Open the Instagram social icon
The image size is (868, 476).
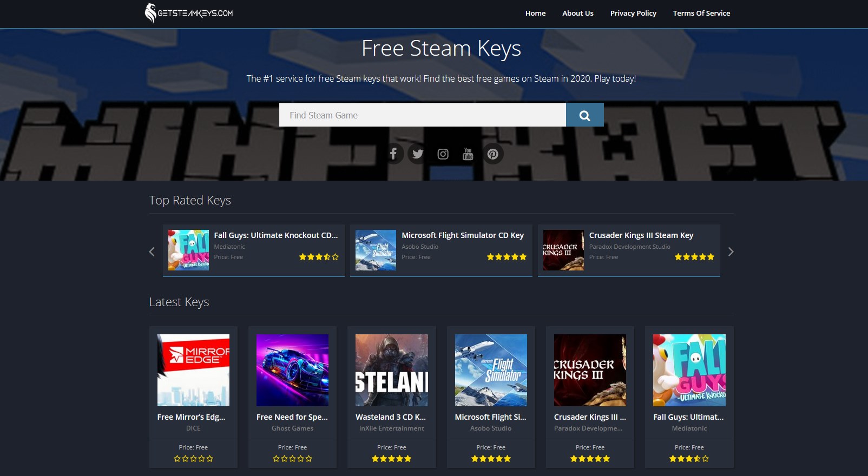click(443, 154)
